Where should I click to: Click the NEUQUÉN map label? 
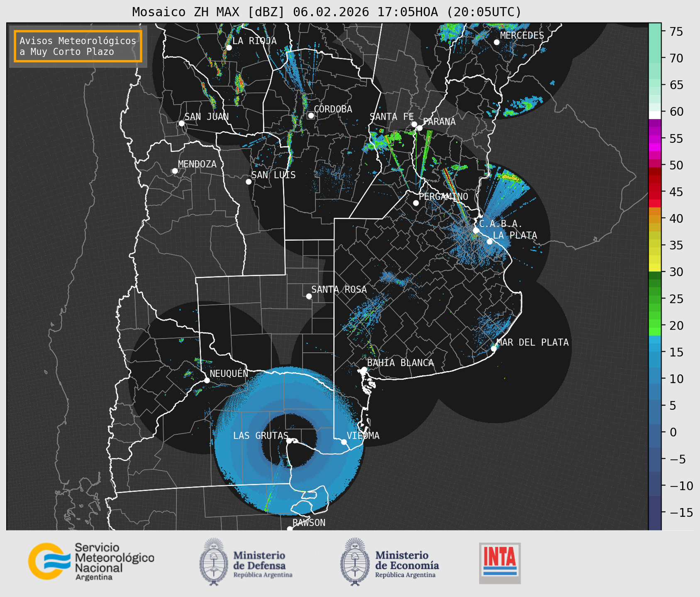click(x=229, y=374)
